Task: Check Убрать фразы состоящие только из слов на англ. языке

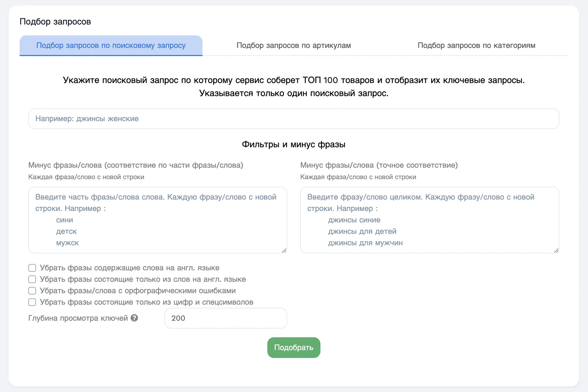Action: coord(32,279)
